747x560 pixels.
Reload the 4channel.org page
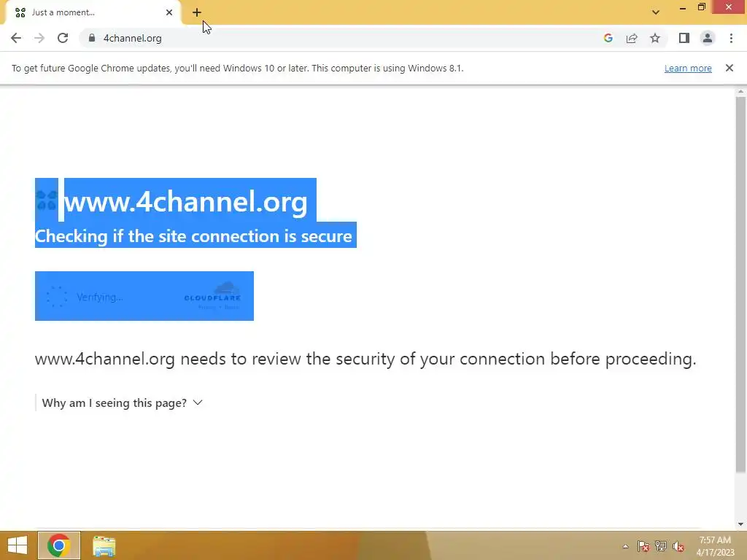click(x=63, y=38)
